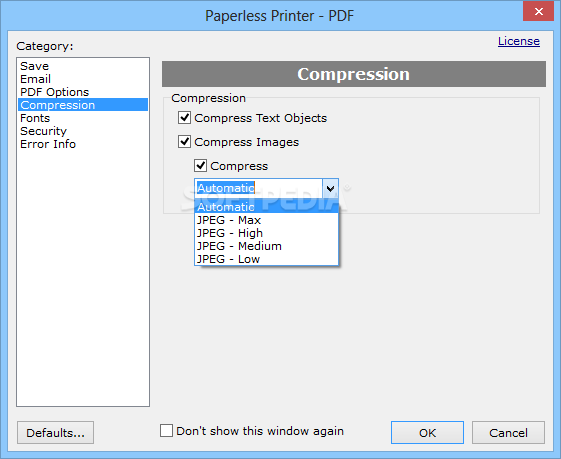Click the Defaults... button
561x459 pixels.
point(55,433)
